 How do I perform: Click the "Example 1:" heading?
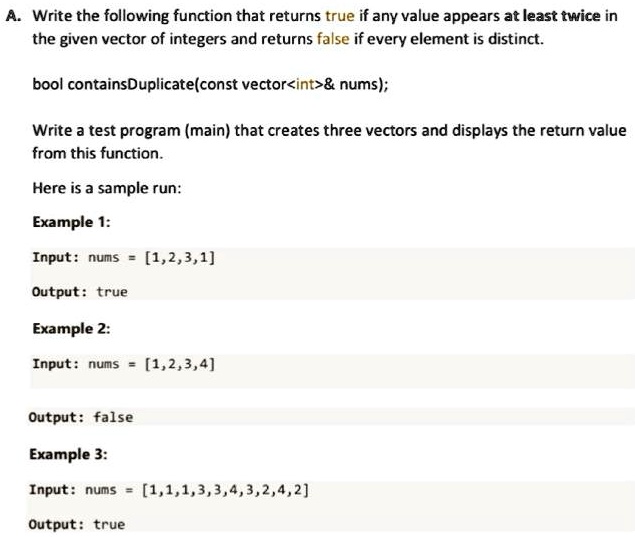pyautogui.click(x=71, y=222)
